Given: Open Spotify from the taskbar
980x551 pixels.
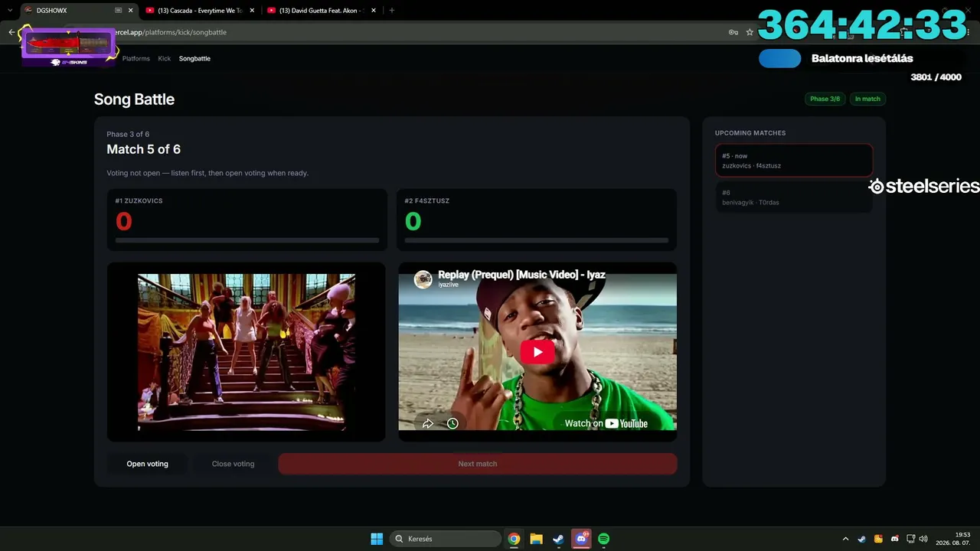Looking at the screenshot, I should click(x=603, y=539).
